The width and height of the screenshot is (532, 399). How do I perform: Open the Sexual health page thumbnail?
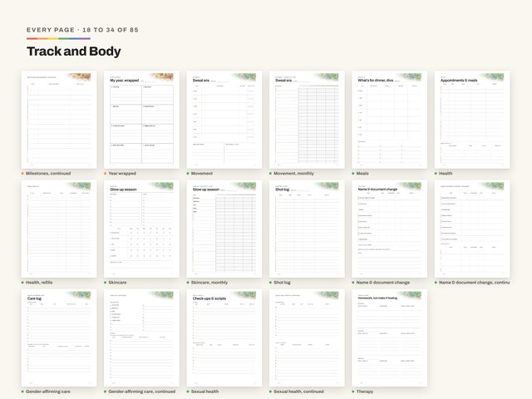point(224,338)
